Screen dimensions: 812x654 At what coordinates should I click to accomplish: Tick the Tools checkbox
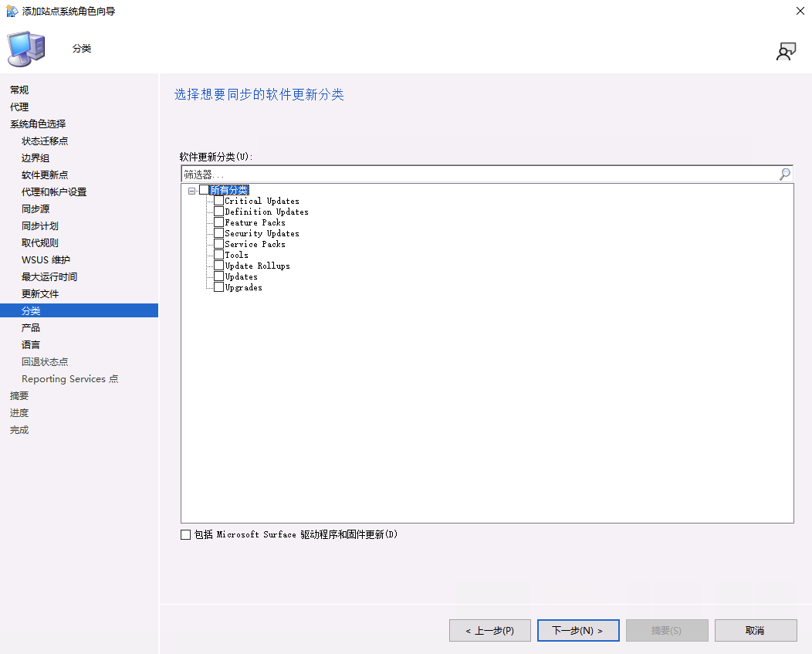pos(219,255)
